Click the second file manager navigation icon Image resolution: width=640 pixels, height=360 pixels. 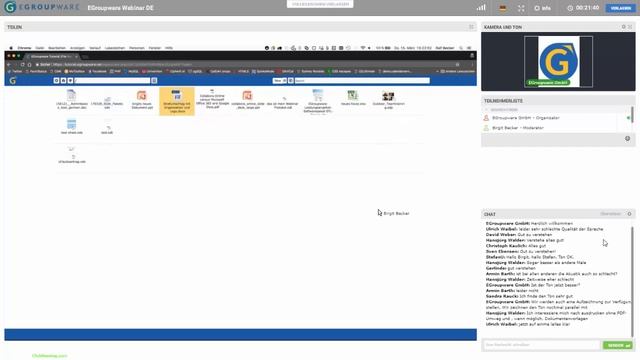[63, 80]
